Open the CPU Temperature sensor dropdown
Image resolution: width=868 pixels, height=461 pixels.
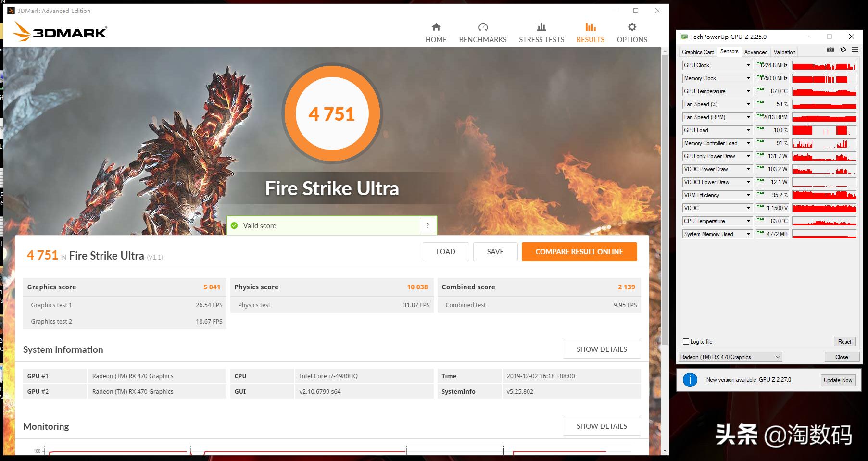click(x=748, y=221)
